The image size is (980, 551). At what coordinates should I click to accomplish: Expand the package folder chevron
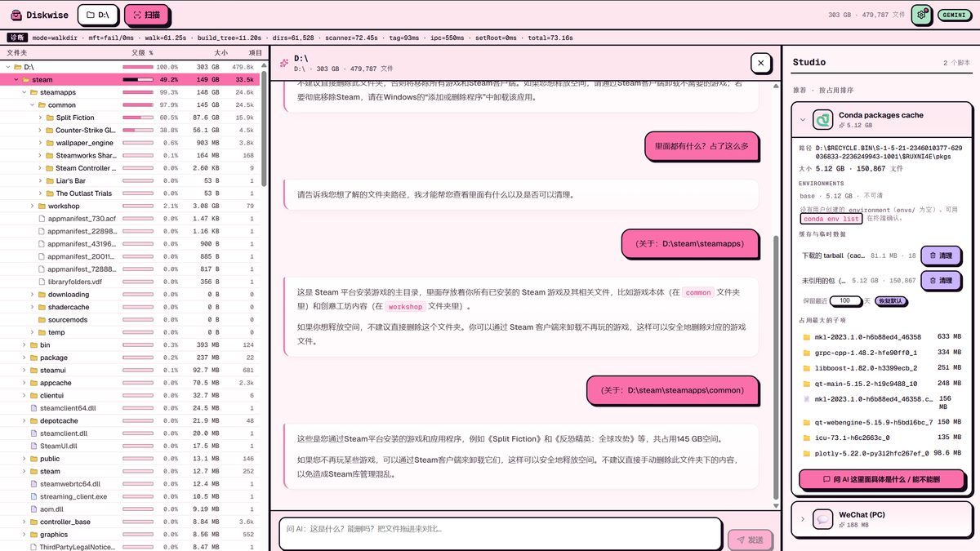24,358
